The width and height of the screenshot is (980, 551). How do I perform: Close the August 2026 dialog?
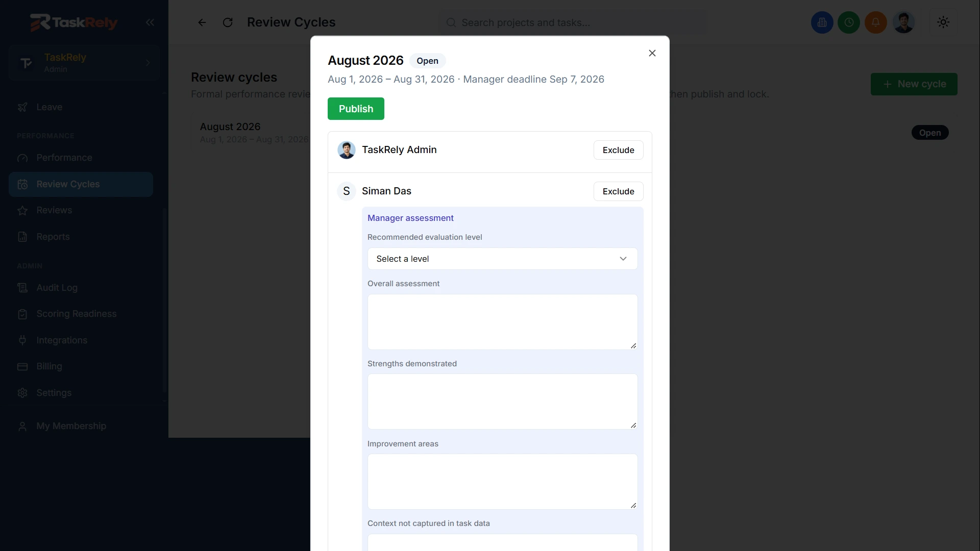coord(652,53)
